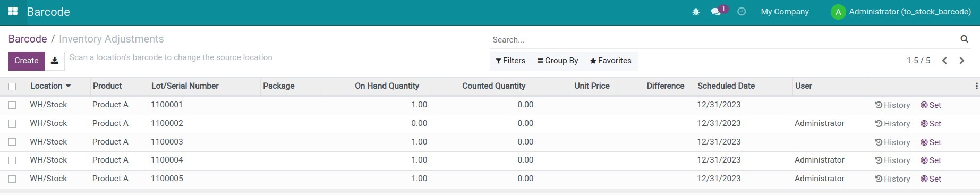The width and height of the screenshot is (980, 195).
Task: Click the search magnifier icon
Action: (964, 39)
